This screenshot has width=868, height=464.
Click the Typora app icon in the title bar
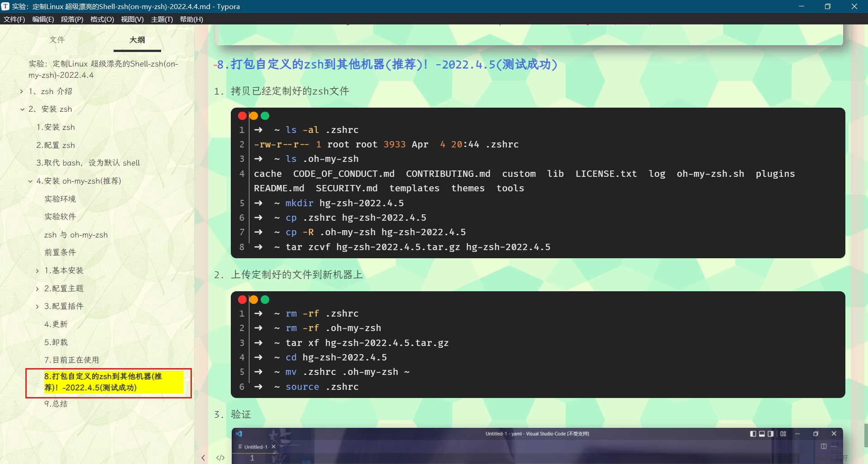pyautogui.click(x=5, y=6)
